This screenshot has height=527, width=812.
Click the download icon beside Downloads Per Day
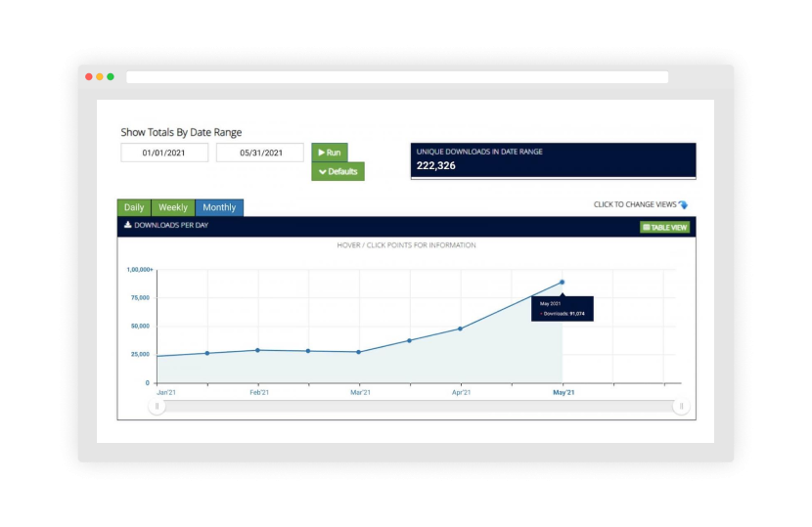[127, 225]
